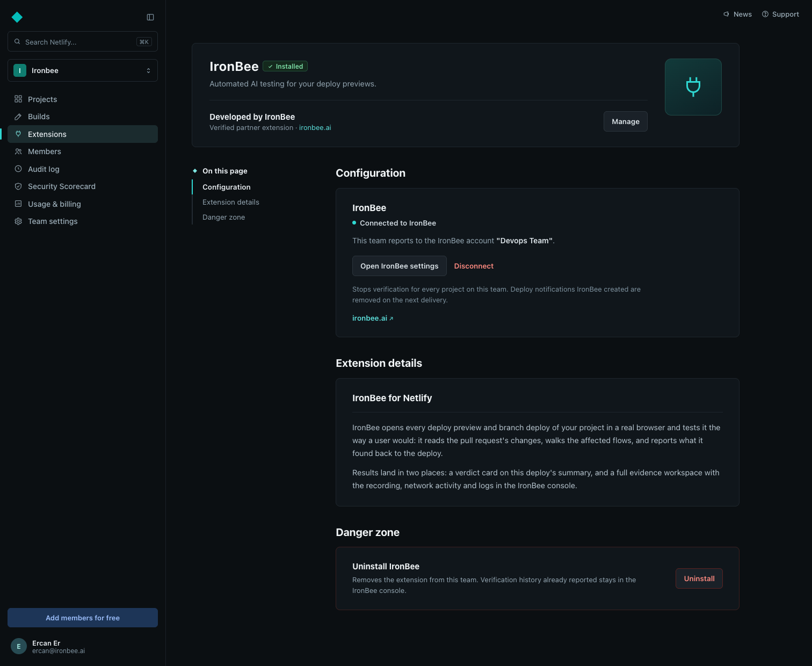Open Team settings
812x666 pixels.
click(83, 221)
